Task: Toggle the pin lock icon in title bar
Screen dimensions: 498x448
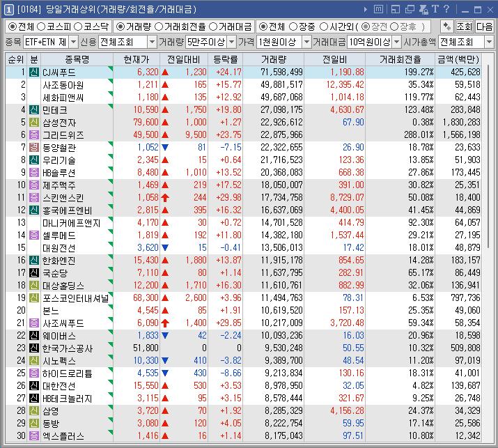Action: pos(423,10)
